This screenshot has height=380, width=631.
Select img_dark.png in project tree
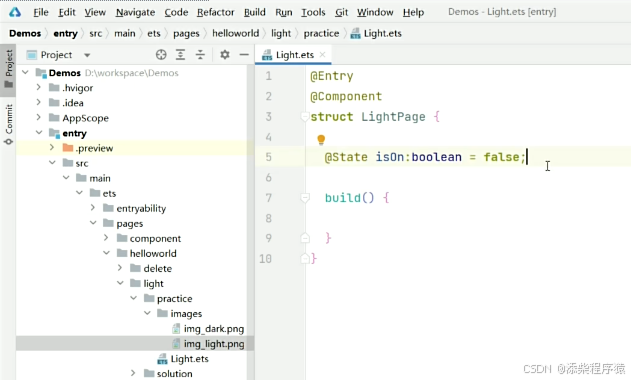pyautogui.click(x=213, y=329)
